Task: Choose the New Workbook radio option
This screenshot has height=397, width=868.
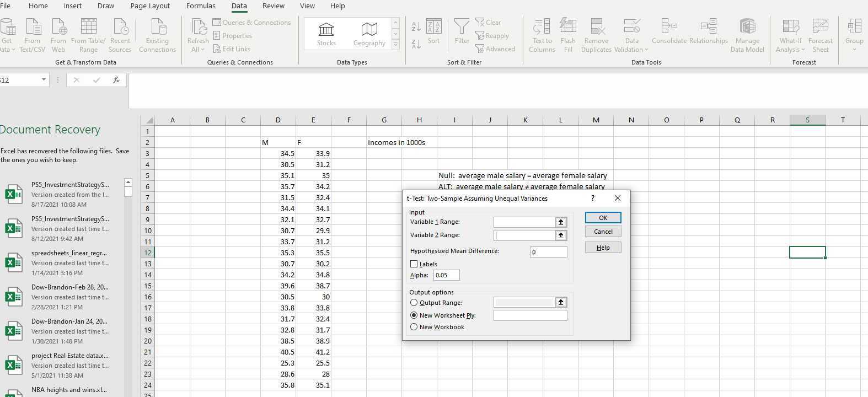Action: coord(414,327)
